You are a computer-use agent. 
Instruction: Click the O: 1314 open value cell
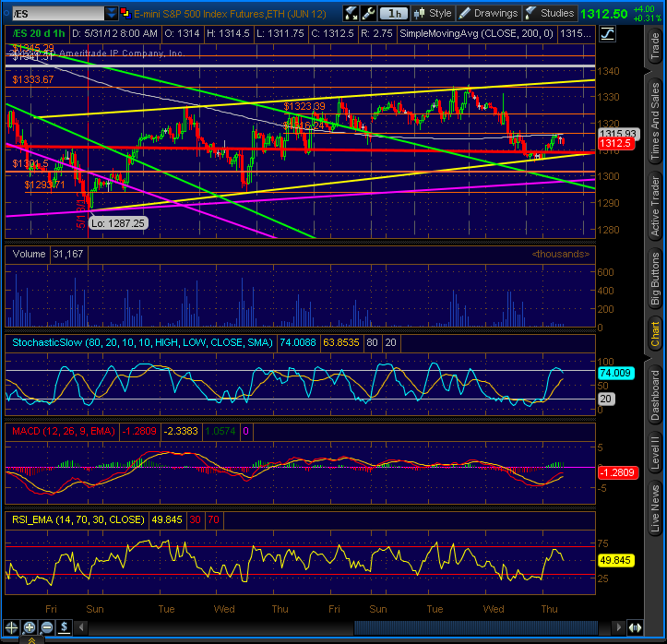(182, 33)
